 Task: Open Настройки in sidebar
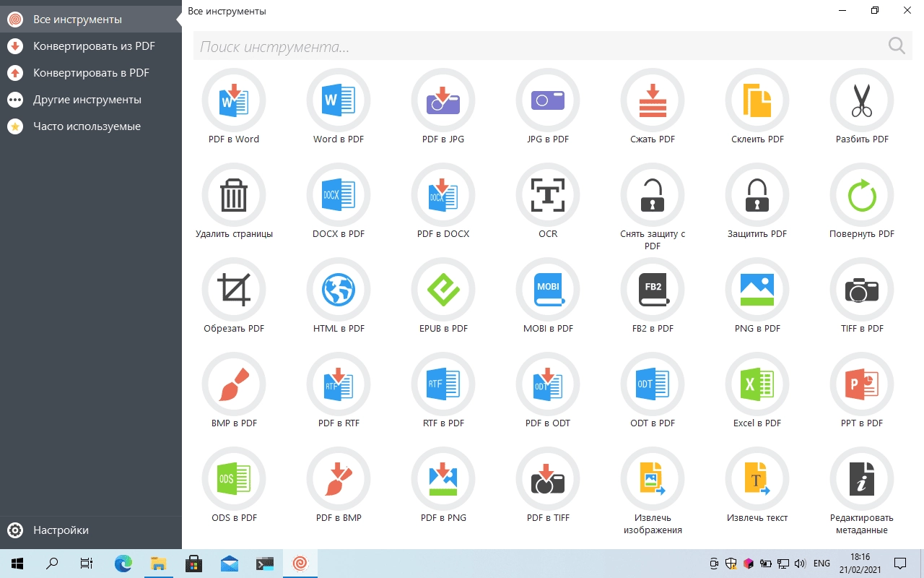pos(91,530)
